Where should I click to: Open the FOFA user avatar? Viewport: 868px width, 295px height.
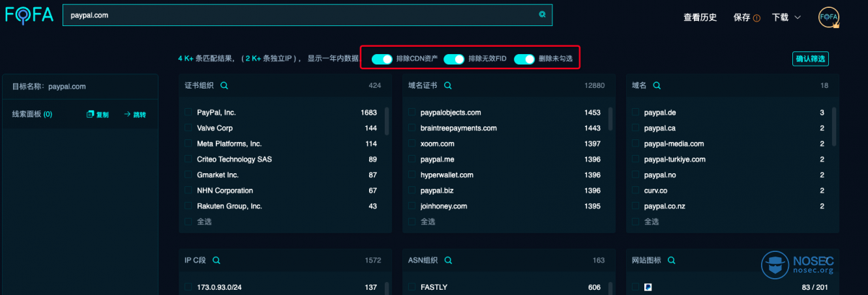click(828, 18)
